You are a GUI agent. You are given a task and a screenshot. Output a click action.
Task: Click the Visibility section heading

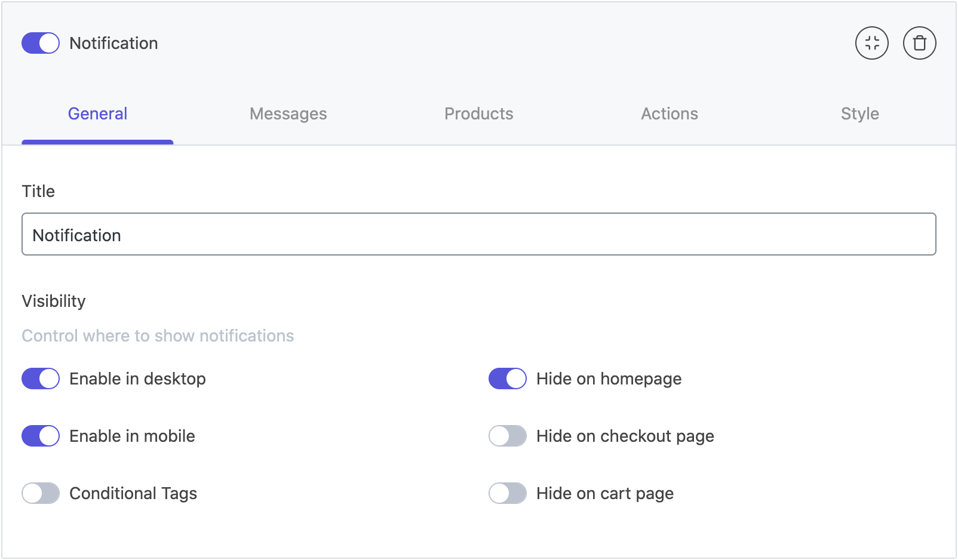click(x=54, y=301)
